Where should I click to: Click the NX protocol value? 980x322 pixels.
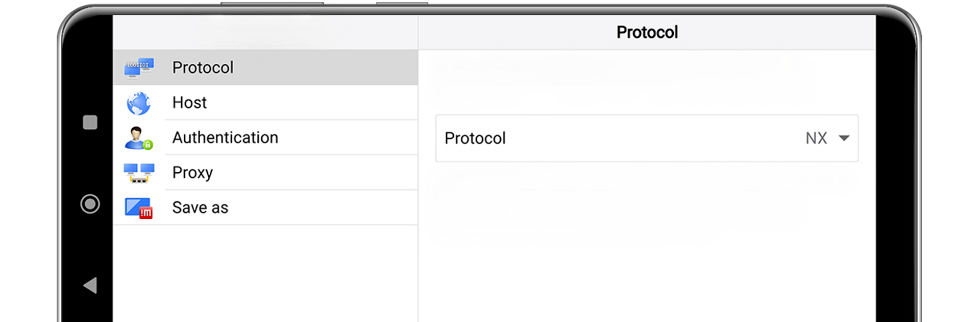pyautogui.click(x=816, y=138)
